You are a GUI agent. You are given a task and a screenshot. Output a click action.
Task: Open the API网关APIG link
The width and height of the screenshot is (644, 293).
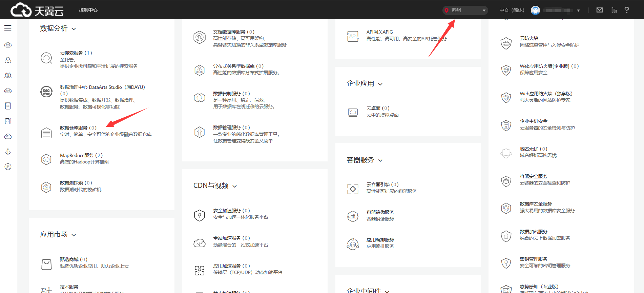[380, 32]
